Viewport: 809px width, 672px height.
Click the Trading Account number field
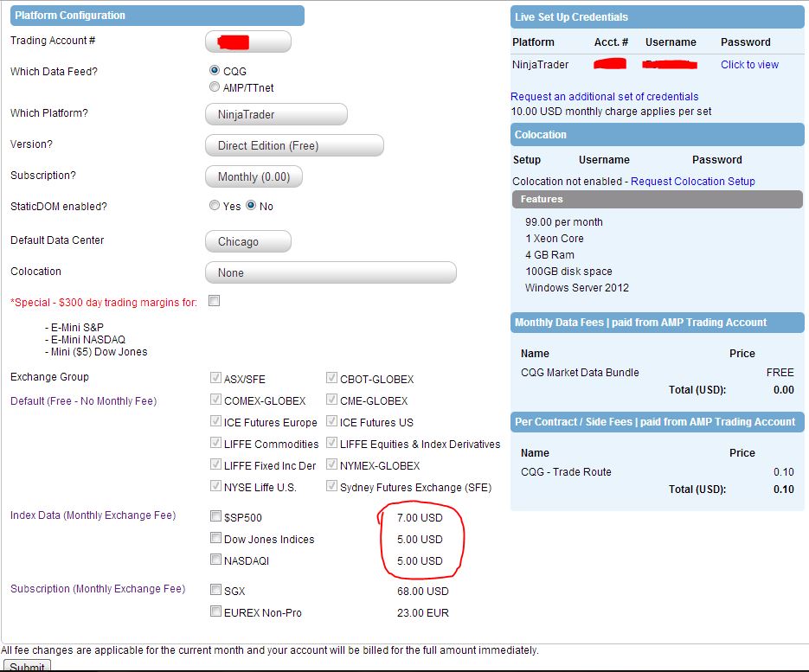tap(248, 42)
